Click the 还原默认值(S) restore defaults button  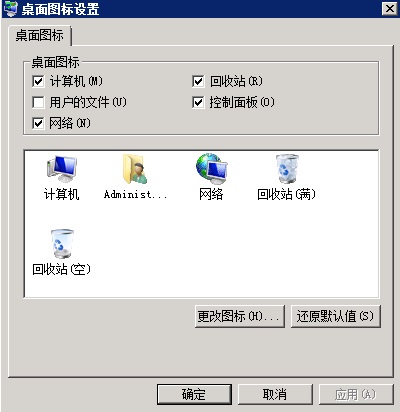pos(336,316)
